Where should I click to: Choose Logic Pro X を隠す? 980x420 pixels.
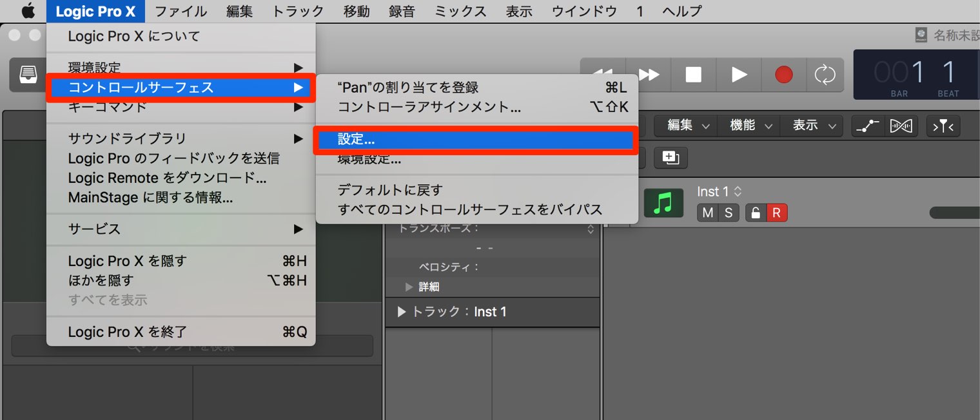pyautogui.click(x=181, y=261)
